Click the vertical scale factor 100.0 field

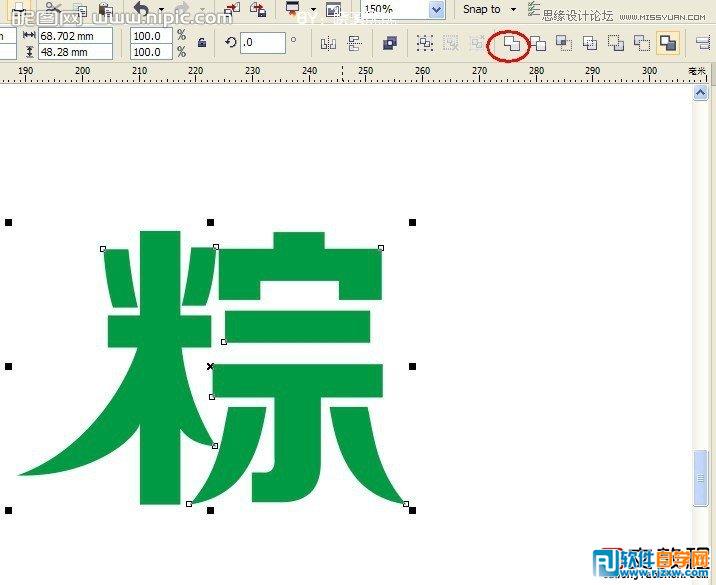(x=151, y=52)
